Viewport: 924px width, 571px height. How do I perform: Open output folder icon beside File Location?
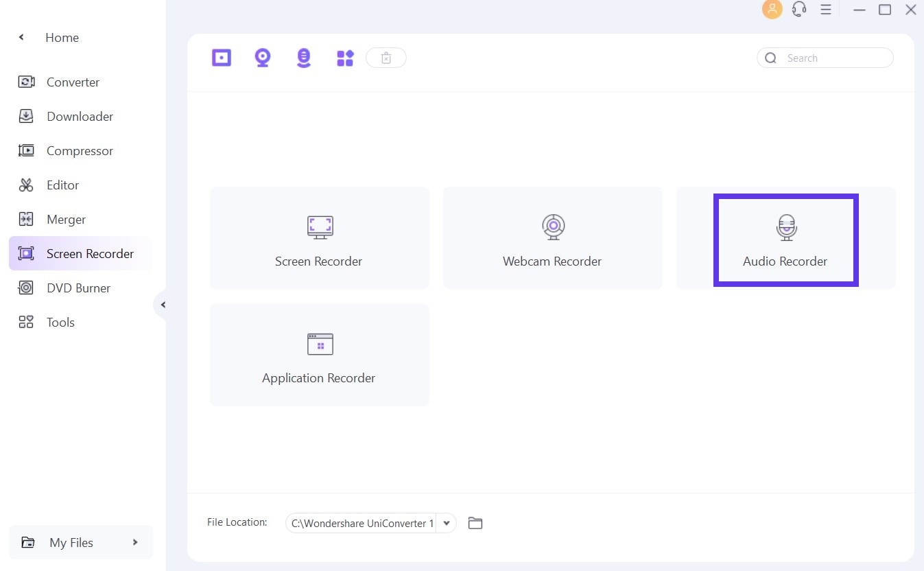click(475, 523)
